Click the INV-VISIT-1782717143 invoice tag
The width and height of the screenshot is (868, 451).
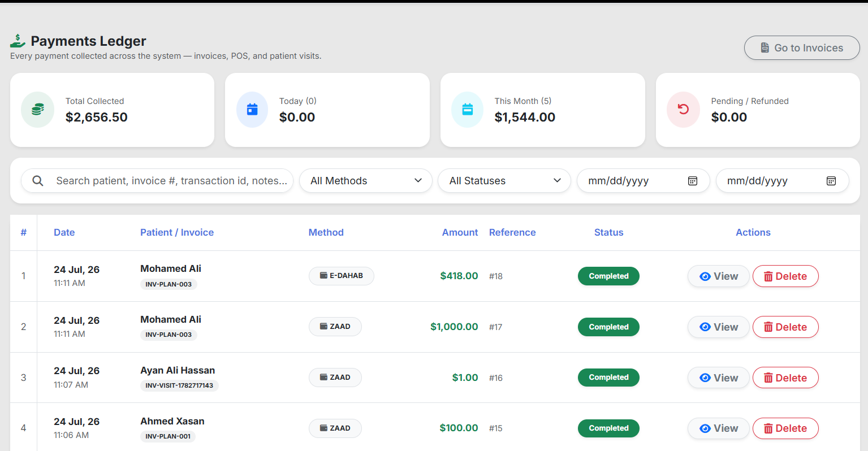click(x=179, y=385)
